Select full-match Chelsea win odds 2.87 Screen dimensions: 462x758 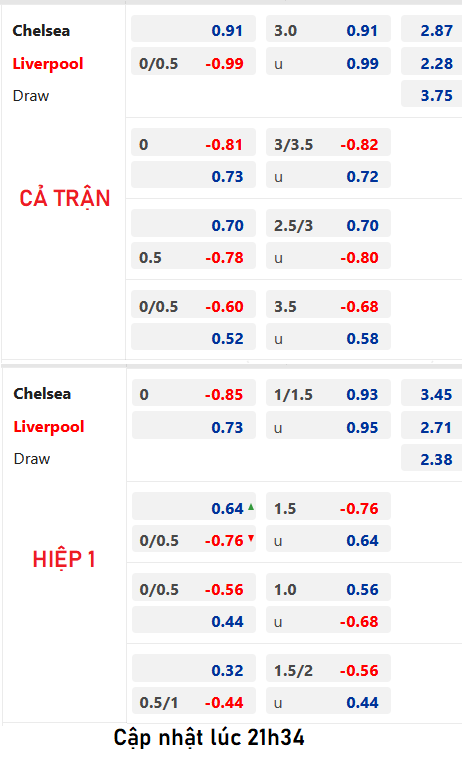432,30
